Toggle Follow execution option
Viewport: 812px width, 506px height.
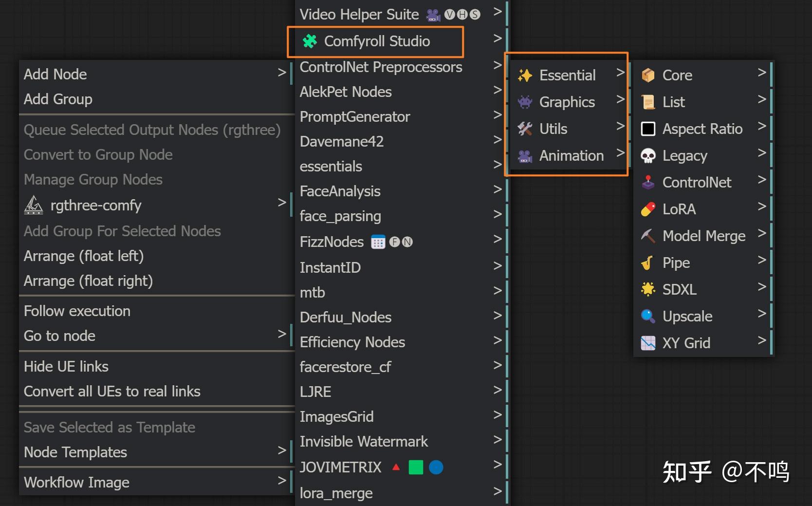click(x=77, y=311)
